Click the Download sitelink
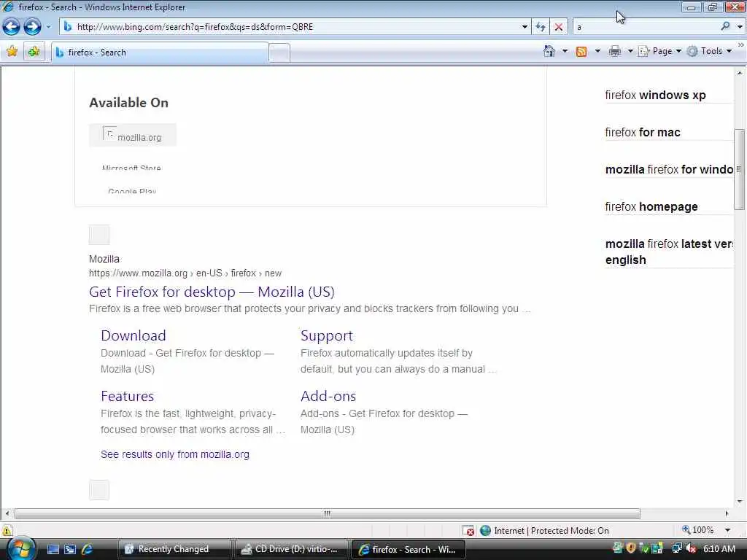 pyautogui.click(x=133, y=335)
